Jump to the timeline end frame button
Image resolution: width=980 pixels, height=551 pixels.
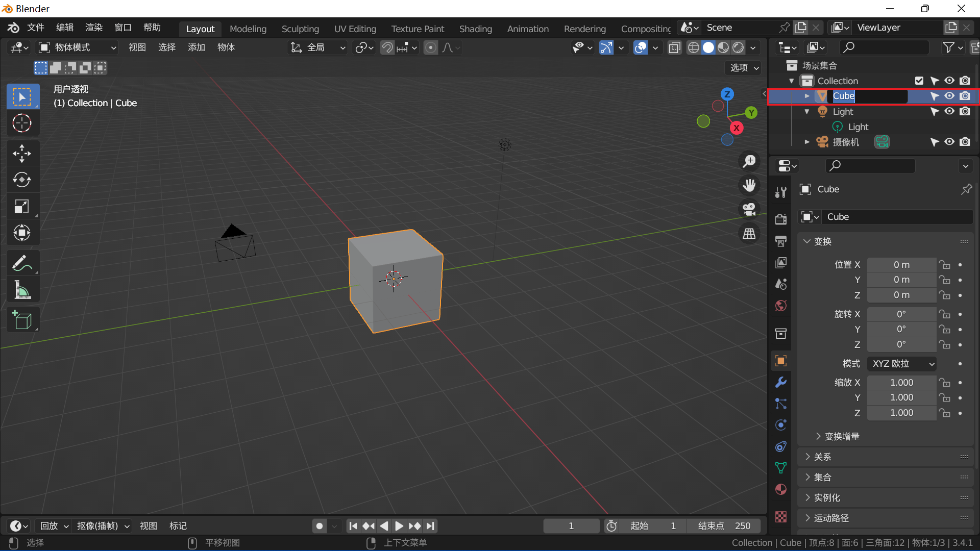coord(431,526)
